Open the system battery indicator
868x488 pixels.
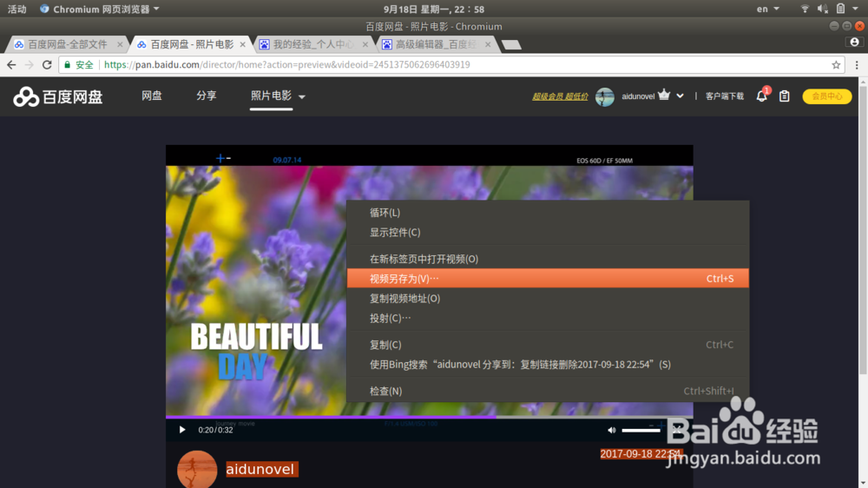point(840,9)
